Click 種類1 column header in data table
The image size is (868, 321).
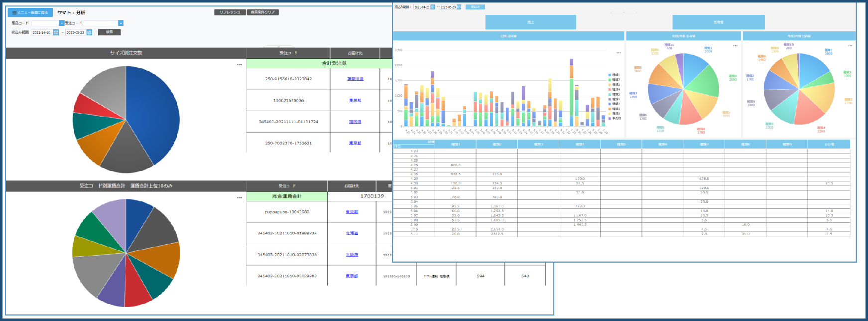pyautogui.click(x=455, y=145)
